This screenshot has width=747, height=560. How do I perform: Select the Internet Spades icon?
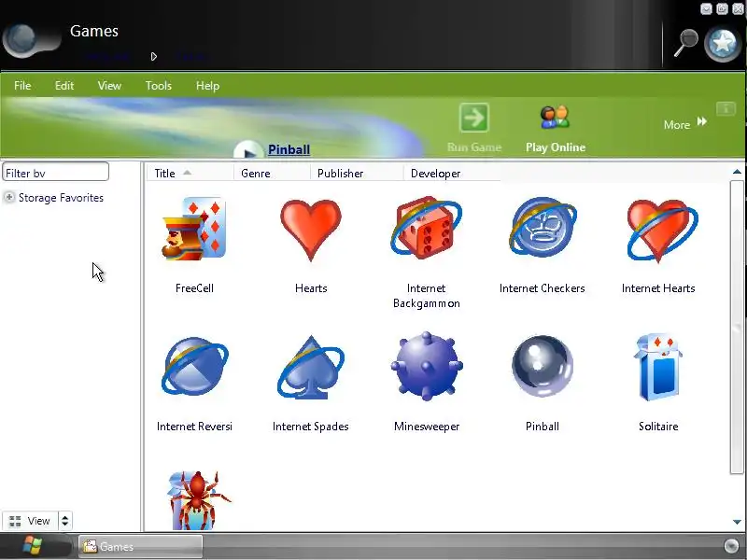coord(311,367)
